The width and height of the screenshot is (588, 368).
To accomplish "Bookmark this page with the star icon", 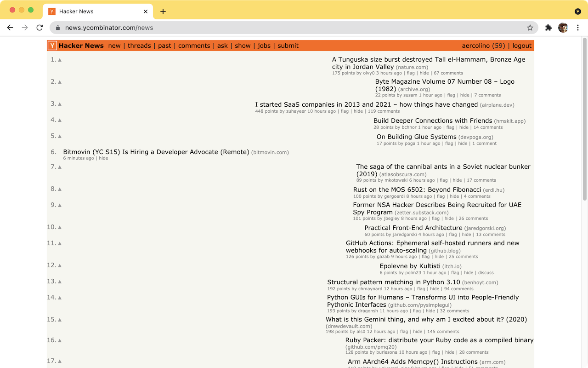I will (x=530, y=28).
